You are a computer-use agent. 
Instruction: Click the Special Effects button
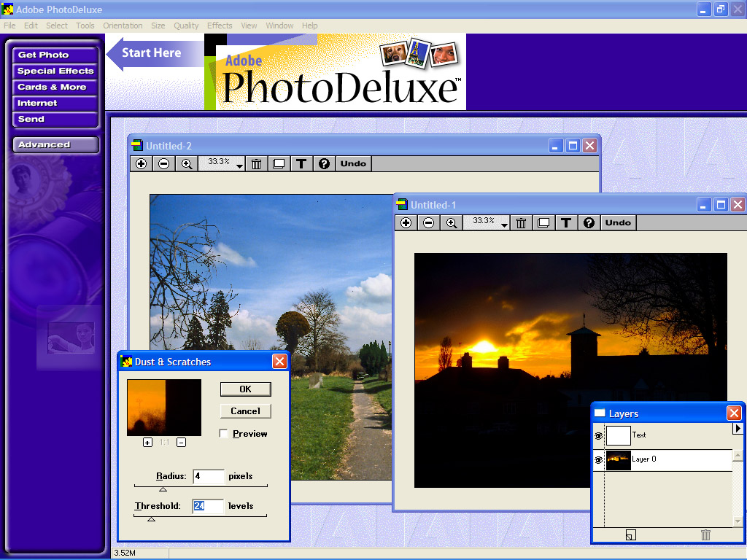tap(55, 71)
